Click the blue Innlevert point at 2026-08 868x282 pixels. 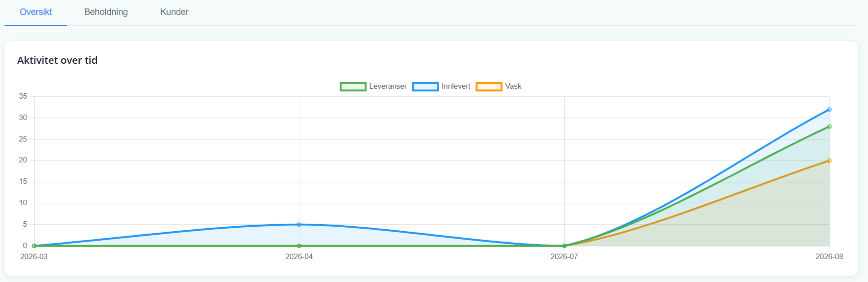click(829, 110)
